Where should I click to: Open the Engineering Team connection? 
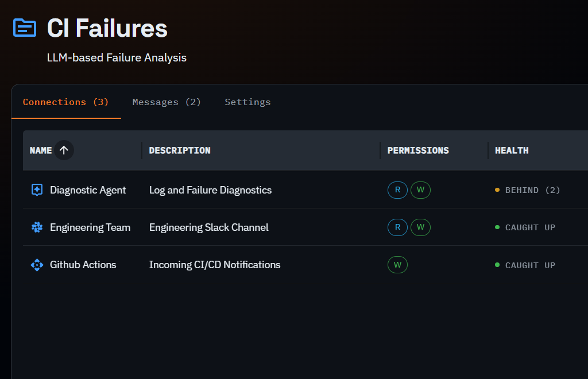(x=90, y=227)
